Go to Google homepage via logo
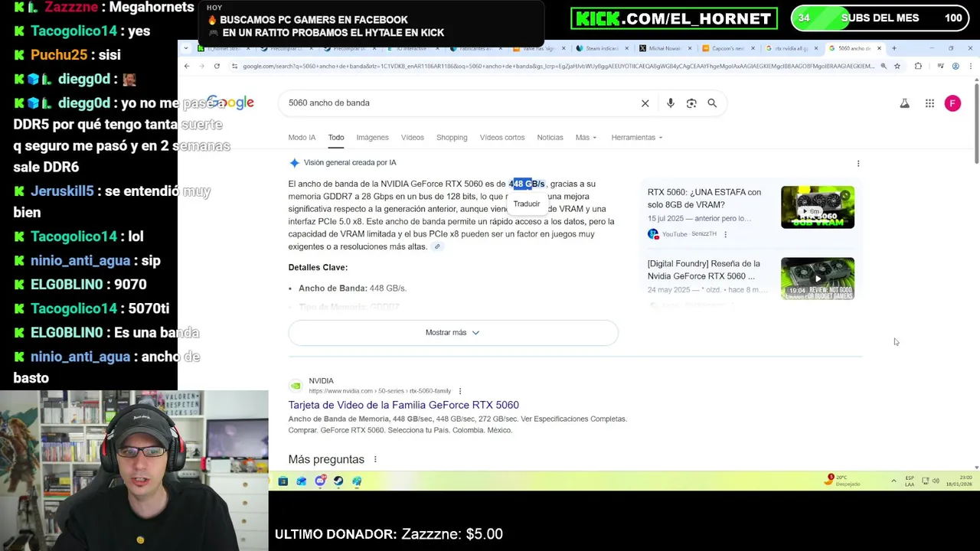 [230, 103]
